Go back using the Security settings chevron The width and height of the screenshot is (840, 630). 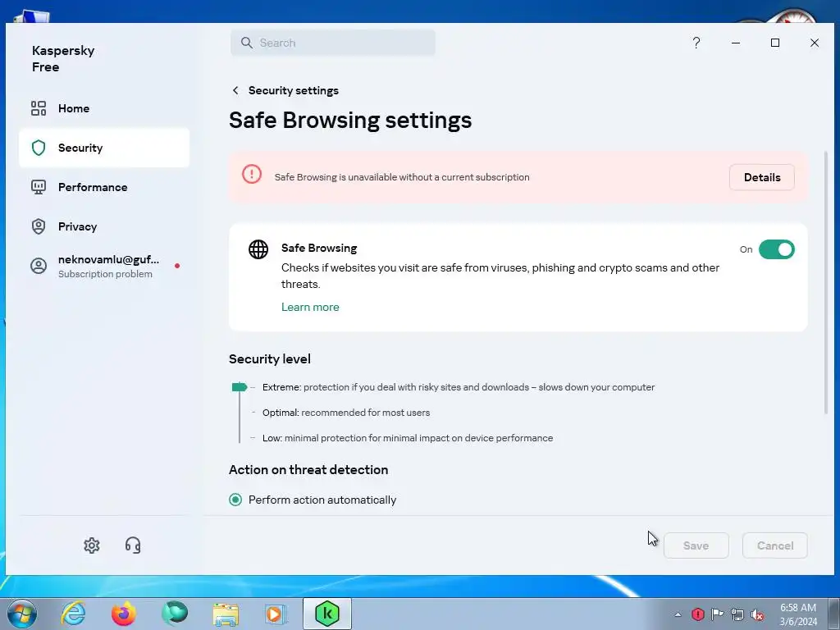tap(235, 90)
